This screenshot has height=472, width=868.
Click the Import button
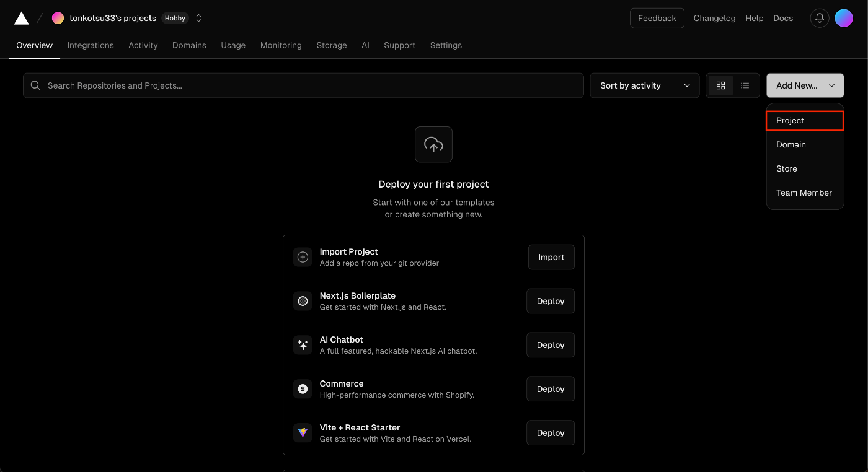[x=551, y=257]
